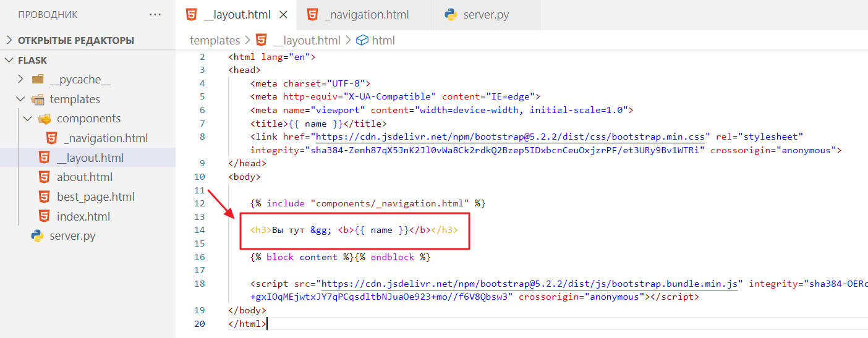Screen dimensions: 868x338
Task: Open best_page.html from the explorer
Action: (95, 197)
